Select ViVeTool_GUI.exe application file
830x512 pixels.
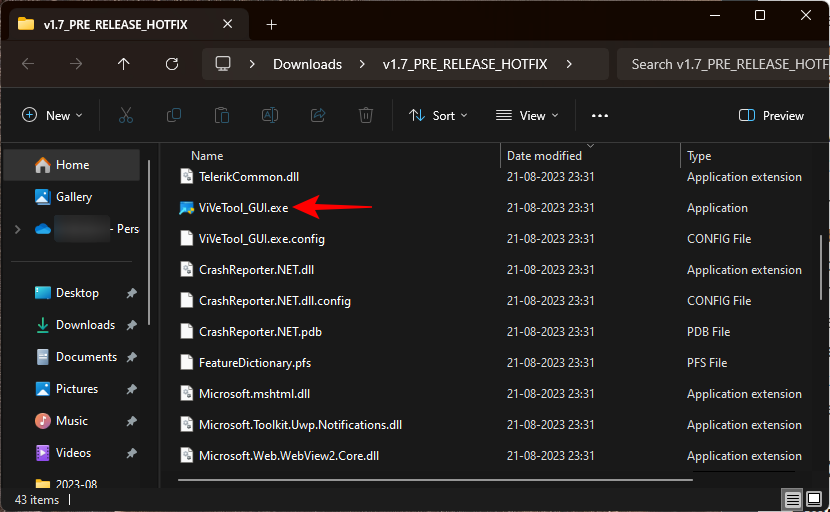(x=243, y=208)
